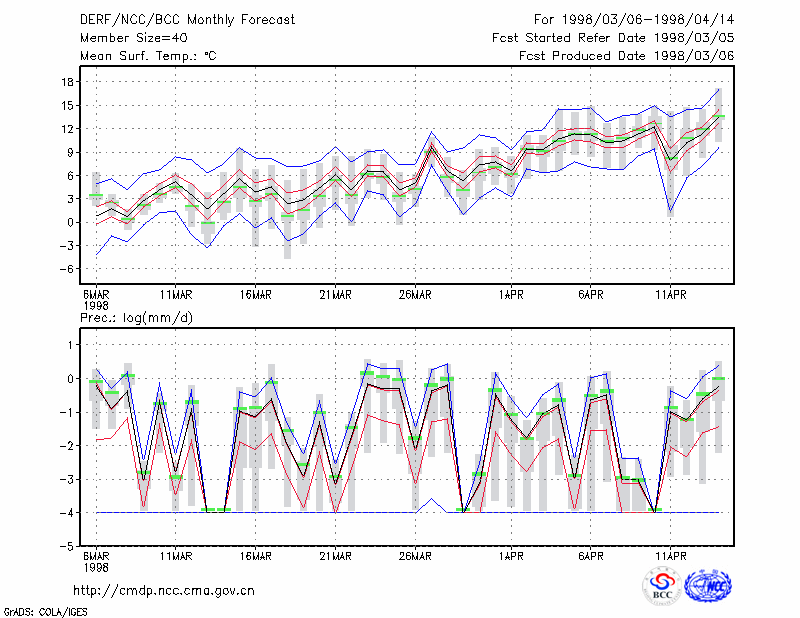Select the 11MAR tick on temperature chart
The image size is (800, 618).
click(176, 295)
